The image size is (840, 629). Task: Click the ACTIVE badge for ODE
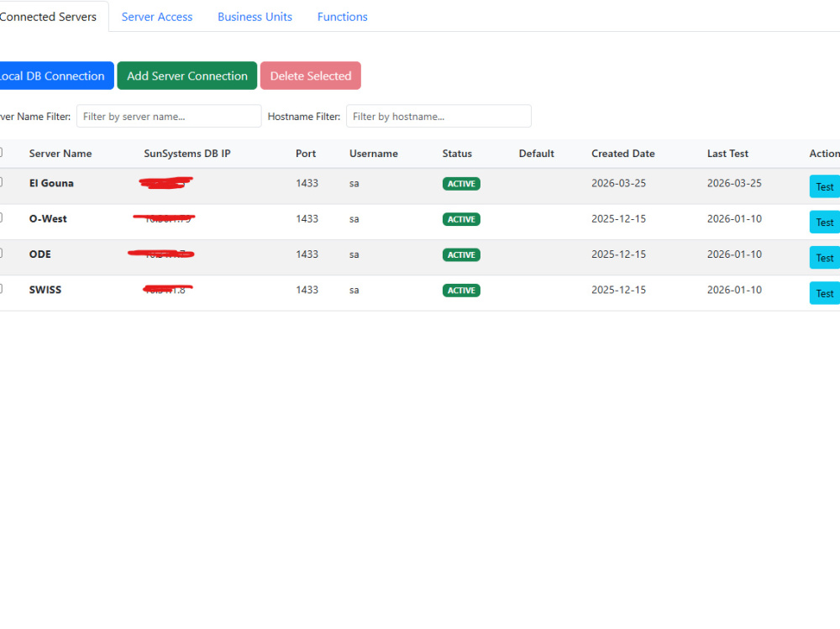461,255
